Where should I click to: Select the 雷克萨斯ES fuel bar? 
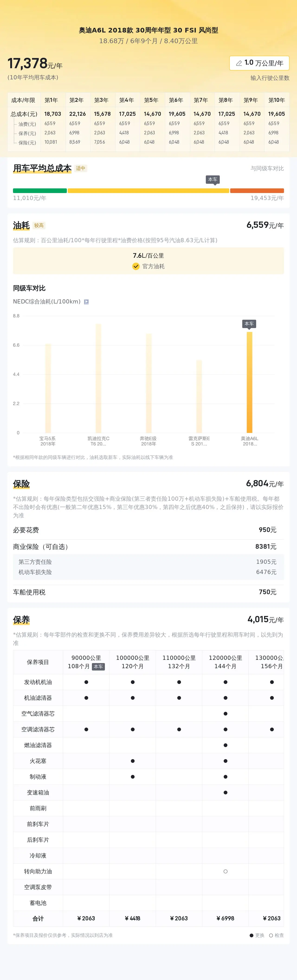point(199,396)
